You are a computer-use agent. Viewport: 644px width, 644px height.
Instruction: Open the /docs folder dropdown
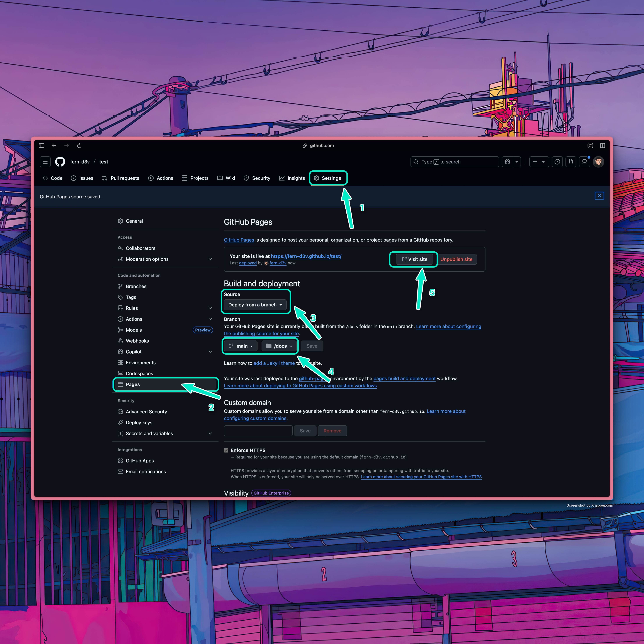(279, 346)
